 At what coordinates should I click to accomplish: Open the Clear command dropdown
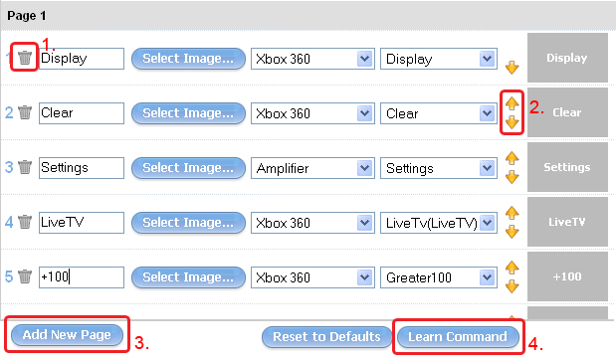pos(439,113)
